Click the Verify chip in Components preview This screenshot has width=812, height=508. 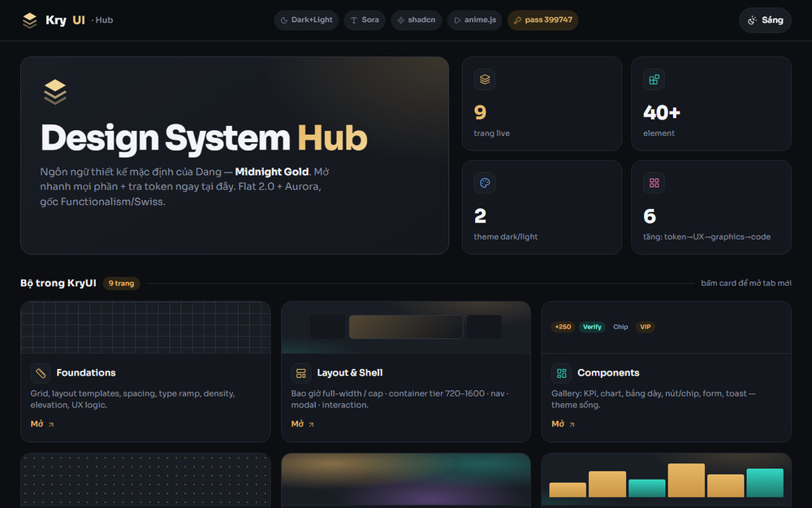click(x=592, y=327)
